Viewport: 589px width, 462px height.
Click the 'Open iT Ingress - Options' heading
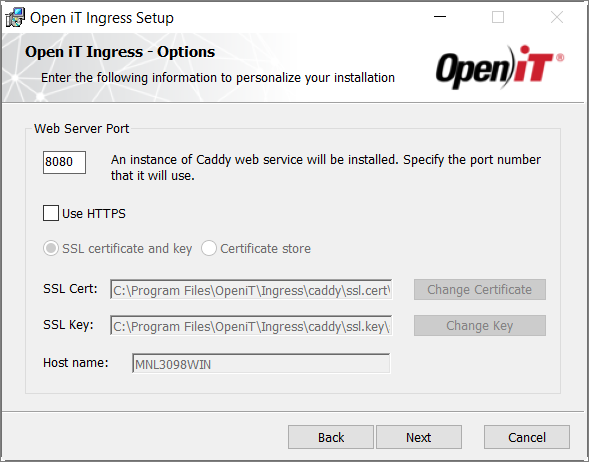pyautogui.click(x=120, y=52)
